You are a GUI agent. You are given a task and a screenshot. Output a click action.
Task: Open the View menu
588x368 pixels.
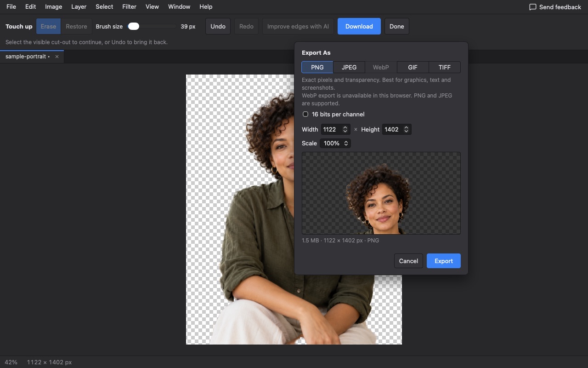pos(152,7)
